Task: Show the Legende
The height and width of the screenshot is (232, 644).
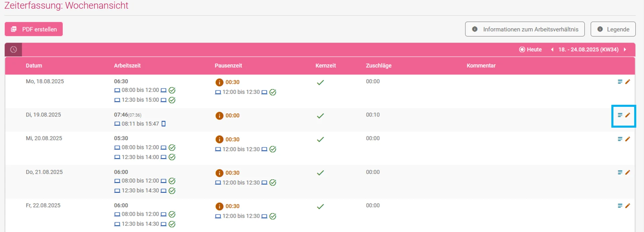Action: coord(613,29)
